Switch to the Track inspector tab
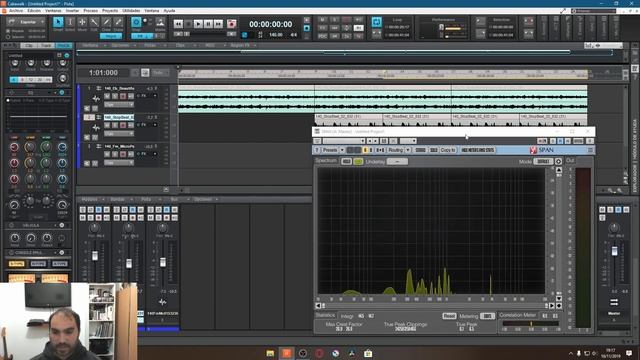This screenshot has width=640, height=360. pos(46,45)
